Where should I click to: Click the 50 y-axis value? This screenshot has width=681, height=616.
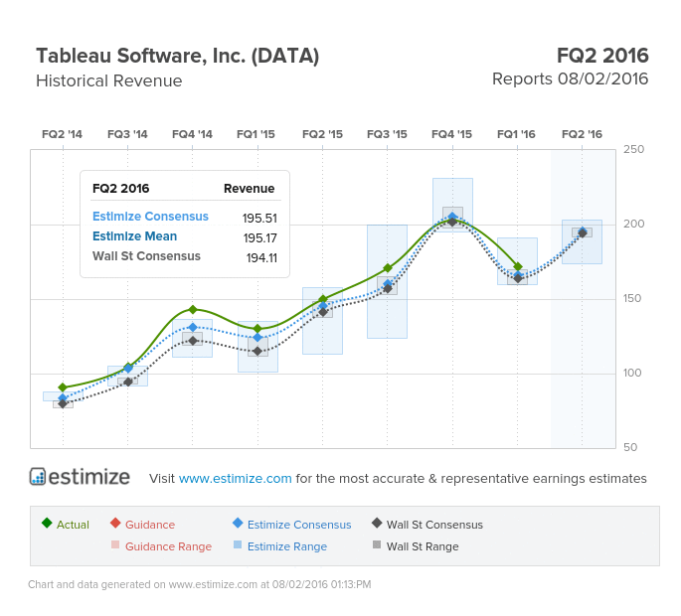tap(630, 447)
